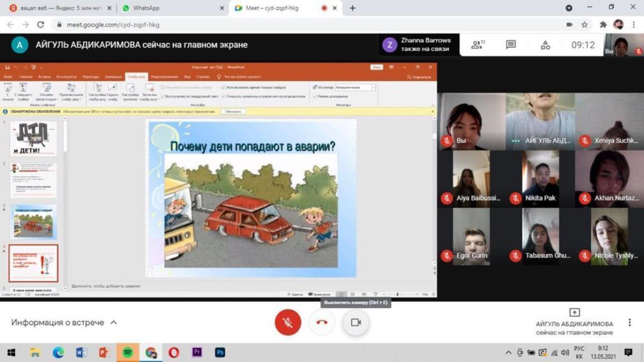Image resolution: width=644 pixels, height=362 pixels.
Task: Toggle 'Режим докладчика' checkbox in PowerPoint ribbon
Action: pyautogui.click(x=314, y=96)
